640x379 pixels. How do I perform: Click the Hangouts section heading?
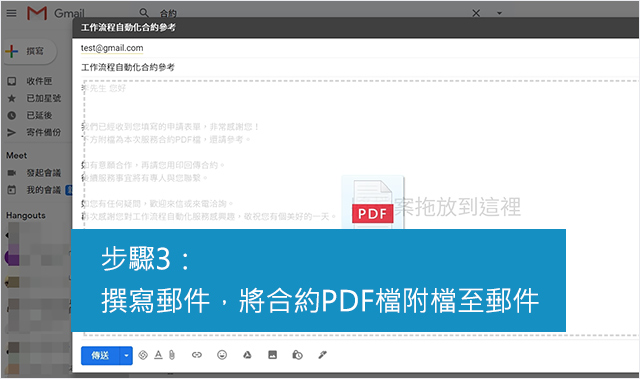[x=26, y=215]
